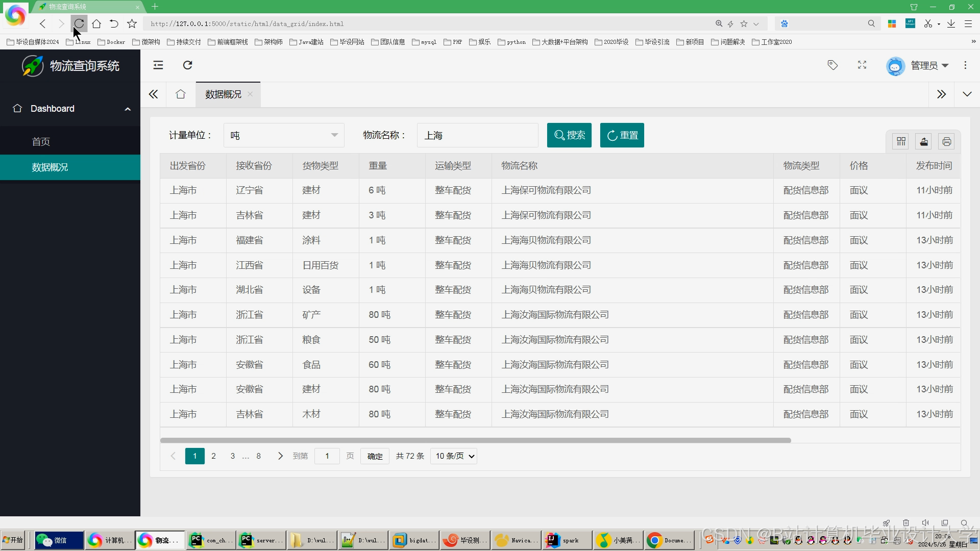This screenshot has width=980, height=551.
Task: Click the table export icon
Action: pyautogui.click(x=924, y=141)
